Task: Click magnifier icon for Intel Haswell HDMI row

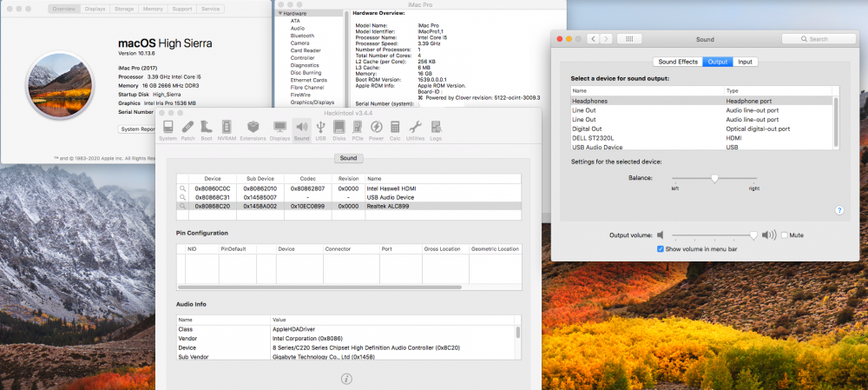Action: 182,188
